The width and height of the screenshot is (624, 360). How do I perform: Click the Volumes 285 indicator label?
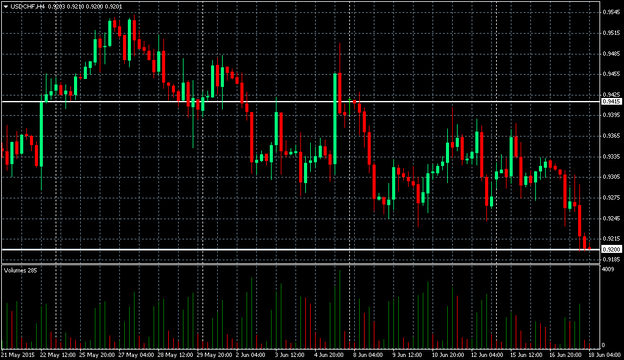(20, 270)
